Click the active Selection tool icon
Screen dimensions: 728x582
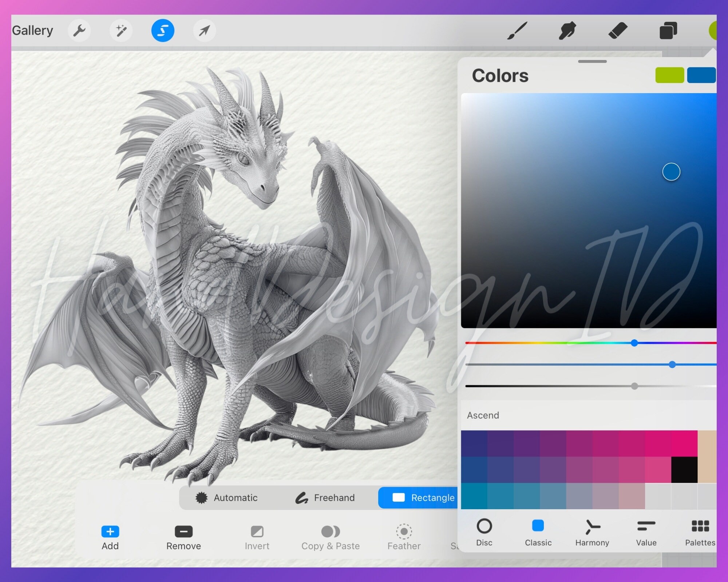pos(163,31)
